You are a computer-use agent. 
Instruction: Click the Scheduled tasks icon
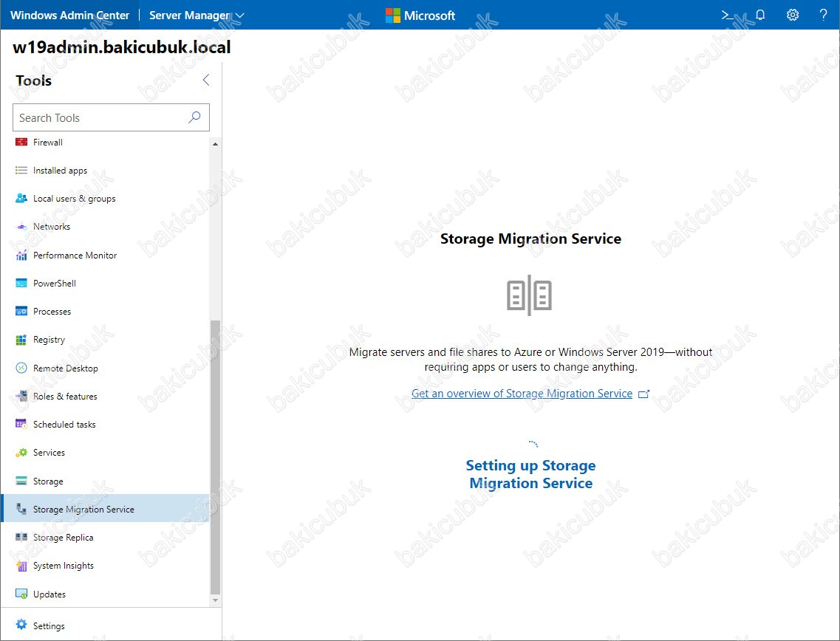[x=21, y=424]
